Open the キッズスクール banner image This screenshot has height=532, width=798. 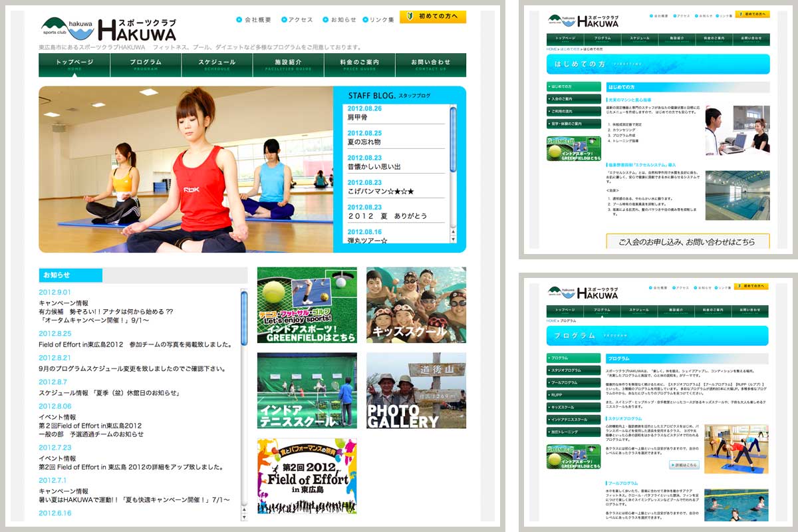416,305
